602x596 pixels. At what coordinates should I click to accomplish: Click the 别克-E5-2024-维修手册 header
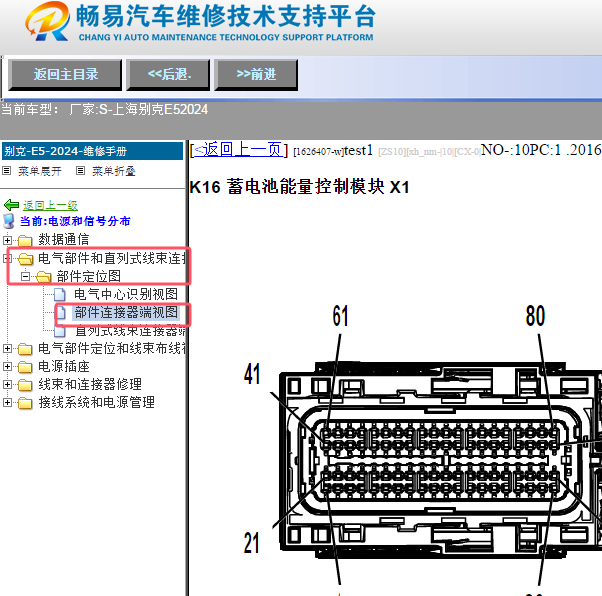(93, 151)
